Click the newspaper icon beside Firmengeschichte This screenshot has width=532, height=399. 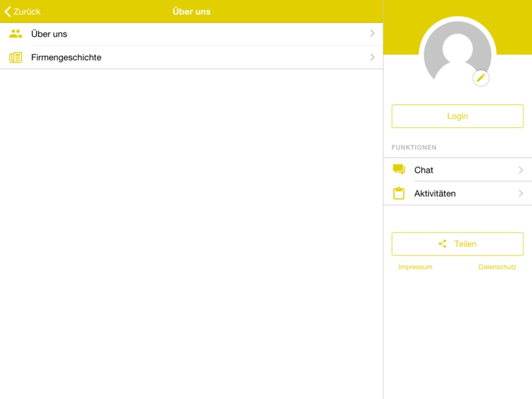(x=15, y=57)
